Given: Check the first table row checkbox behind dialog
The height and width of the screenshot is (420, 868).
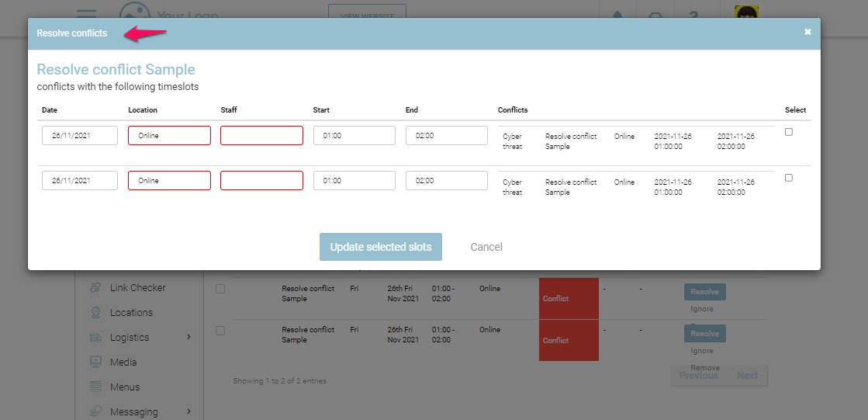Looking at the screenshot, I should 220,289.
